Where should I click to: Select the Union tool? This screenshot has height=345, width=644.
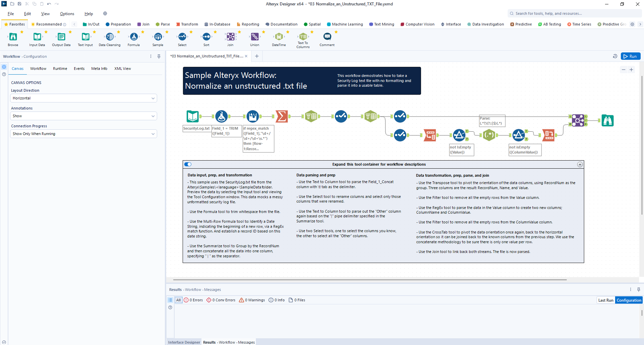[255, 38]
